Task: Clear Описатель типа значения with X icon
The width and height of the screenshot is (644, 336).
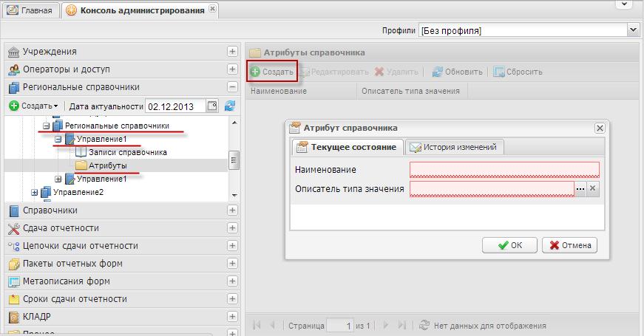Action: [x=593, y=189]
